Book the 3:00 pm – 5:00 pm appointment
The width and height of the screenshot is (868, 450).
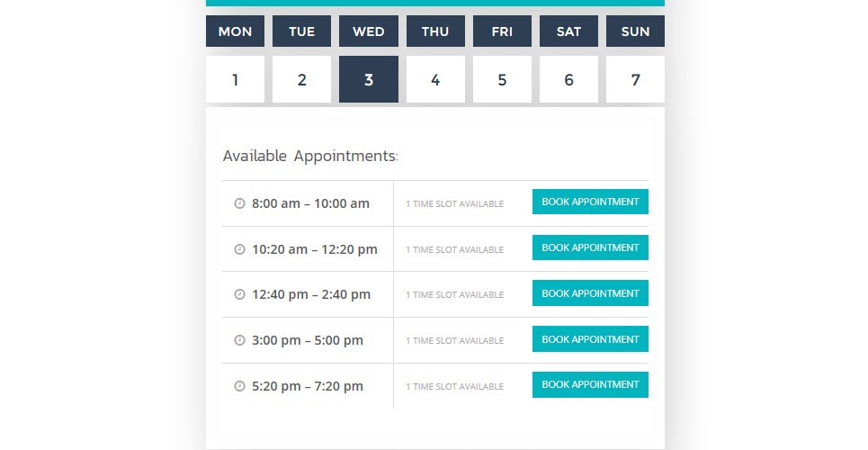[x=590, y=339]
